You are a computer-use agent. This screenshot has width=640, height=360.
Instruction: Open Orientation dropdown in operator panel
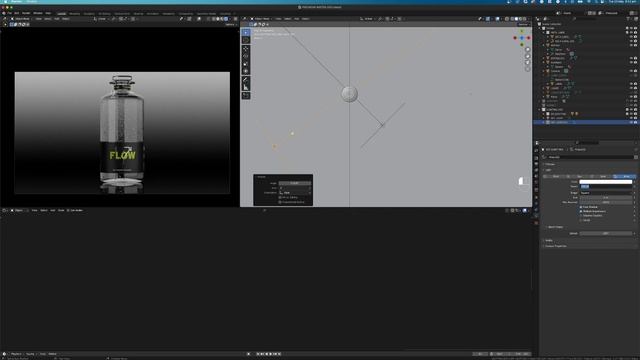point(295,192)
